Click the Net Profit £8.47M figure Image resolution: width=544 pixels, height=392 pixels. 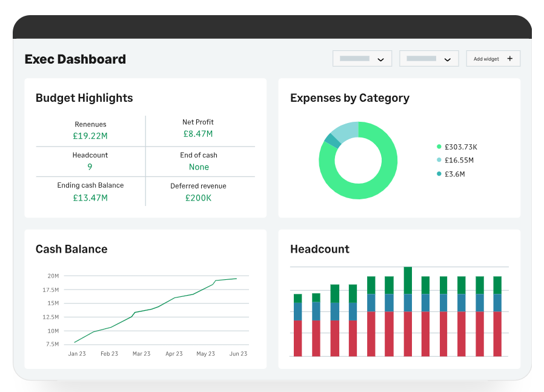coord(198,134)
